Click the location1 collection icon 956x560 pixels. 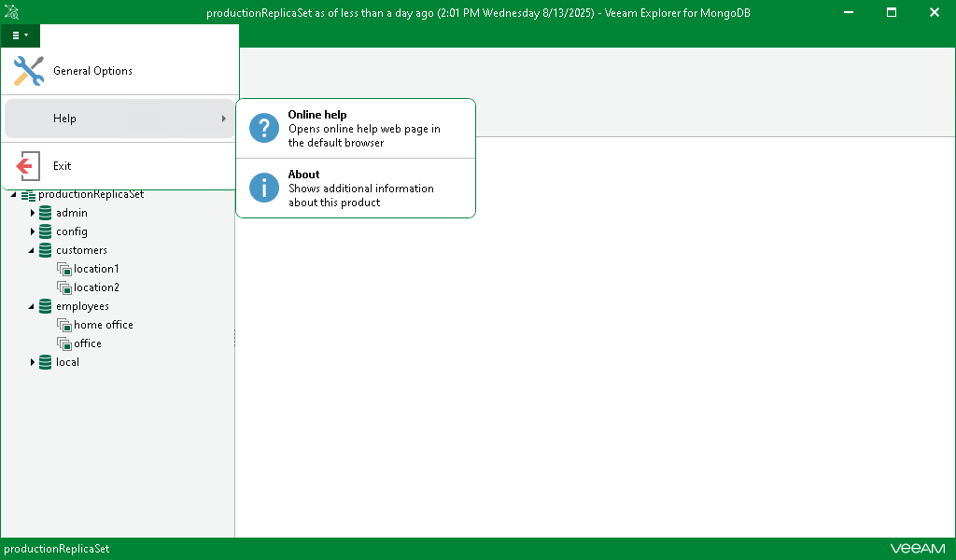[x=63, y=269]
